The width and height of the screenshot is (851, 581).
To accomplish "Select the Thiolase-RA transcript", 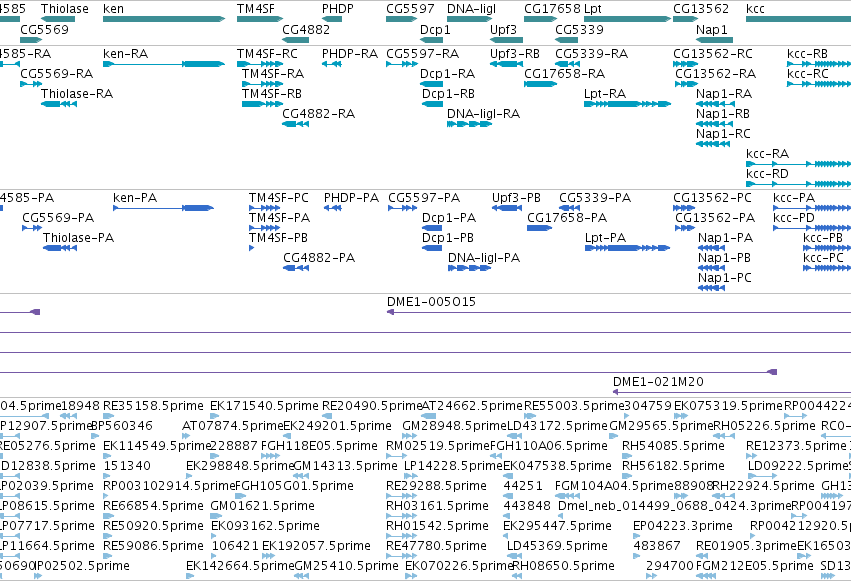I will 59,104.
